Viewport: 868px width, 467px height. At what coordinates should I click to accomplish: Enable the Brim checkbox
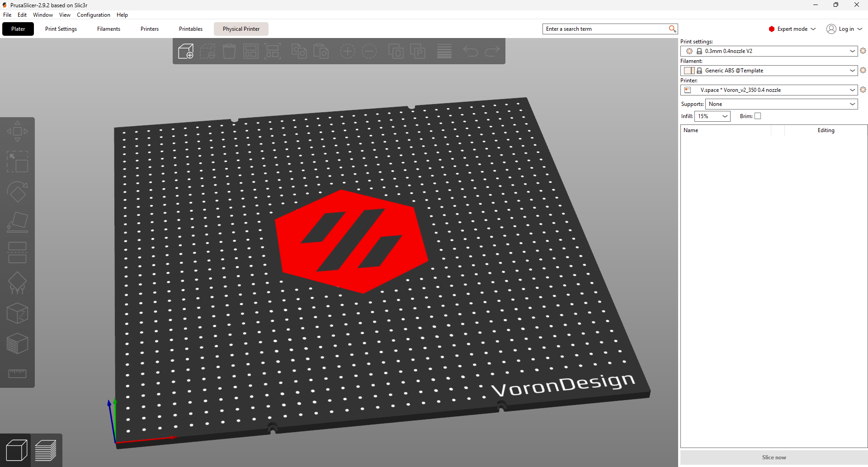coord(758,116)
